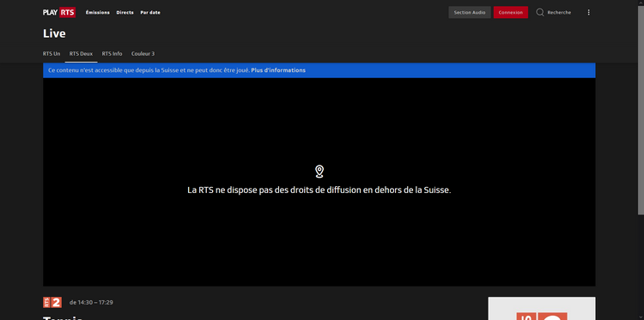Click the magnifier search icon
644x320 pixels.
[540, 12]
